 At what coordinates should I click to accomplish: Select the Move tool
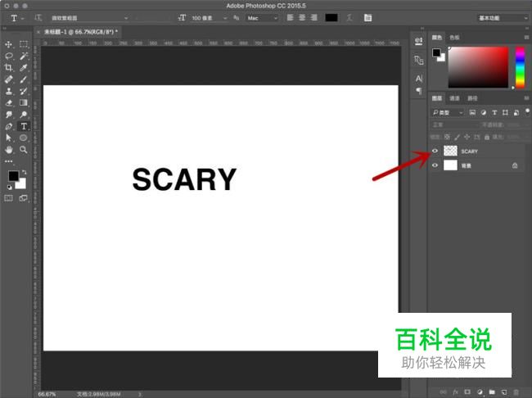point(8,44)
